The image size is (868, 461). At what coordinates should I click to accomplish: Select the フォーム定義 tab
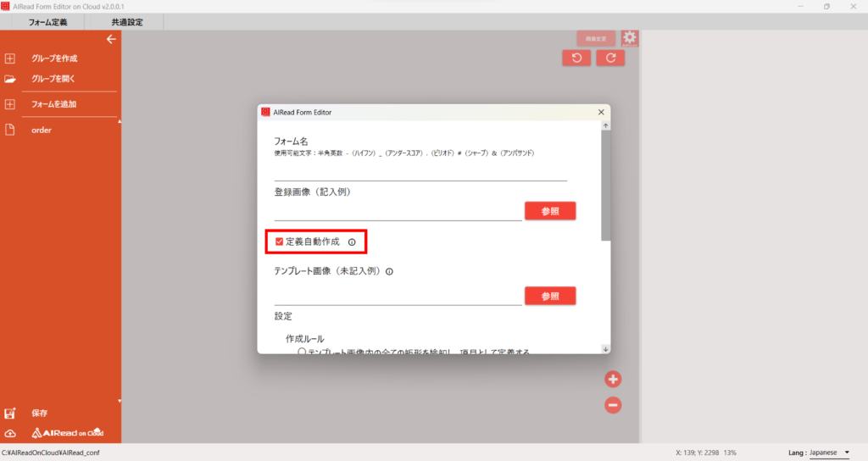pyautogui.click(x=47, y=22)
